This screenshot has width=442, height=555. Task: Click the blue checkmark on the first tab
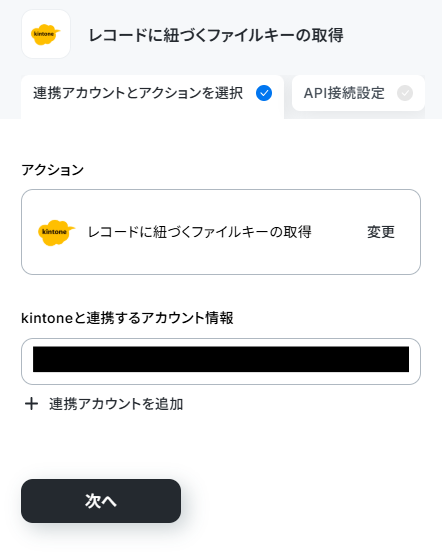(x=264, y=93)
